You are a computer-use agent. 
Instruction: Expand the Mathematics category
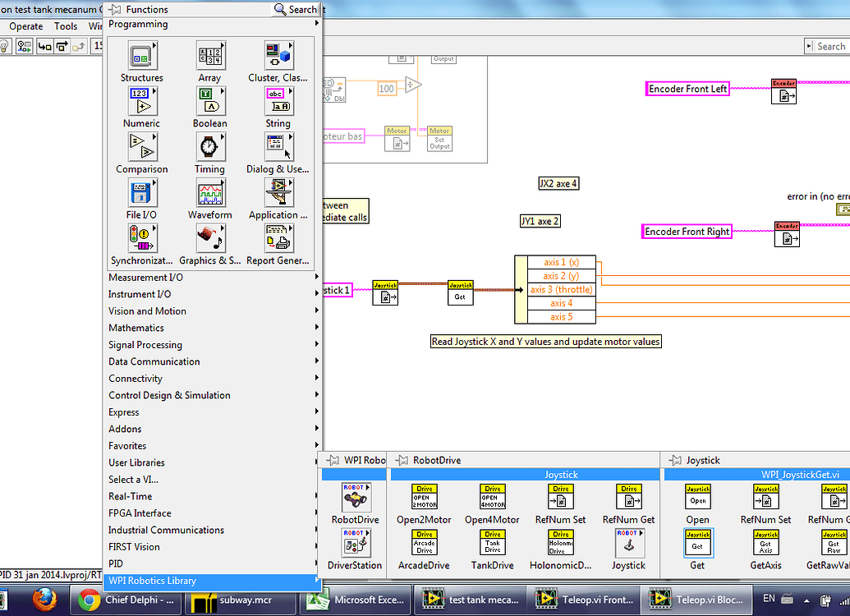click(213, 328)
